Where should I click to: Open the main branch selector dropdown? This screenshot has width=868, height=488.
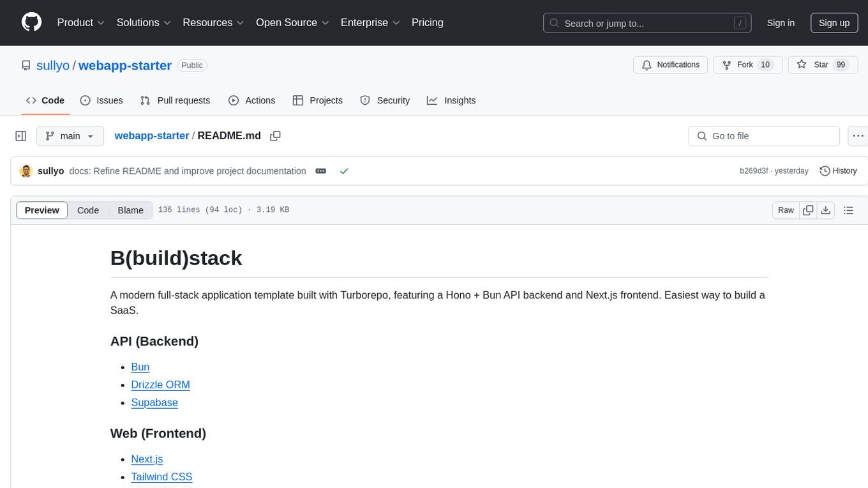click(x=70, y=136)
